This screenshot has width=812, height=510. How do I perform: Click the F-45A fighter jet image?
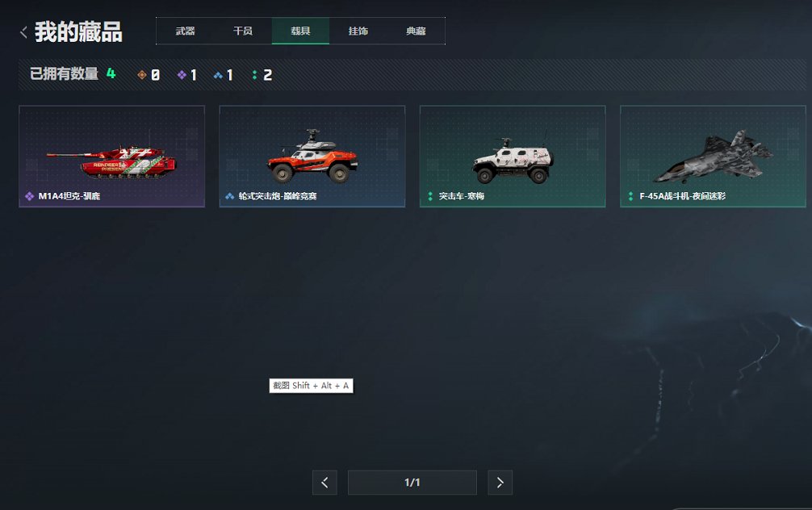click(713, 156)
